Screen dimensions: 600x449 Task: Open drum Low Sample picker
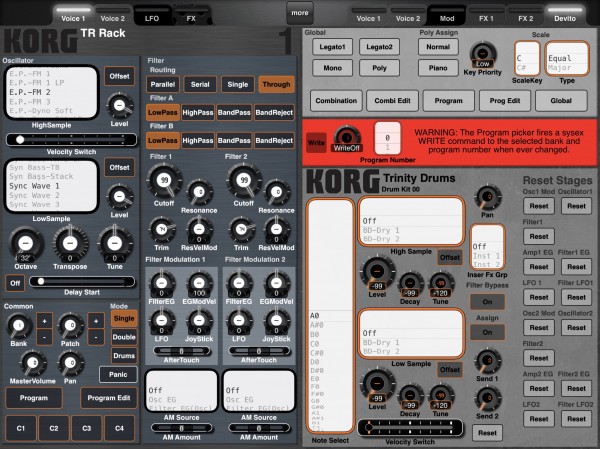(x=411, y=333)
